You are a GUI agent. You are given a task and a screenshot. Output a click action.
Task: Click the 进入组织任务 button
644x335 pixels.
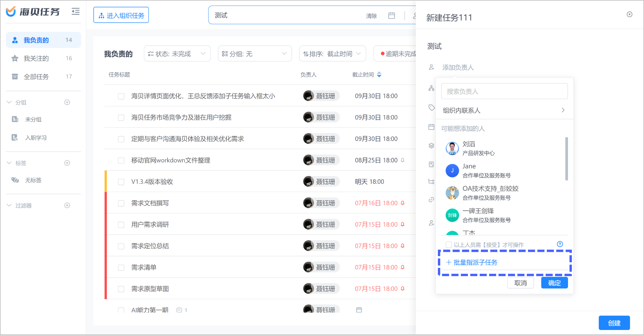[121, 15]
